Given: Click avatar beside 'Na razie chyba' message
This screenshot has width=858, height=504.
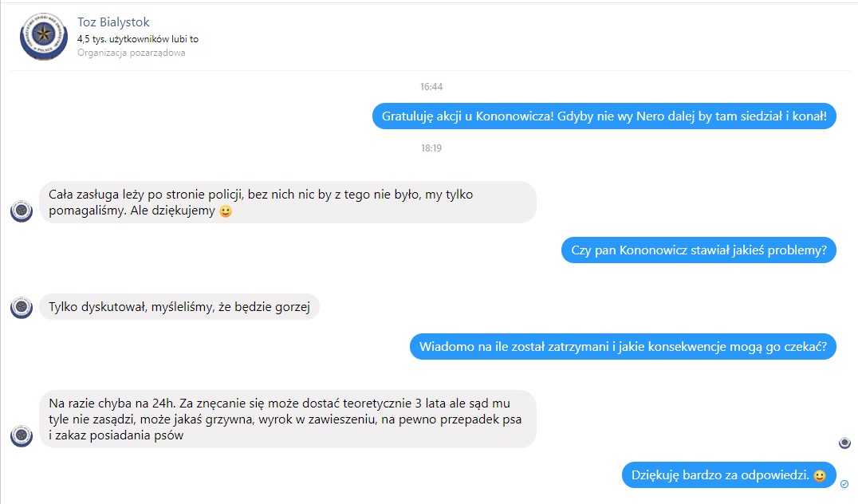Looking at the screenshot, I should click(x=22, y=435).
